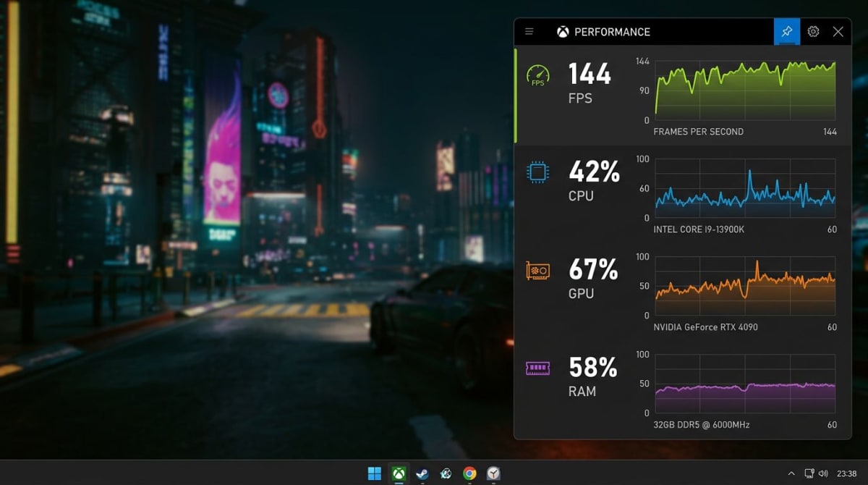Screen dimensions: 868x485
Task: Click the blue CPU usage graph
Action: click(x=745, y=188)
